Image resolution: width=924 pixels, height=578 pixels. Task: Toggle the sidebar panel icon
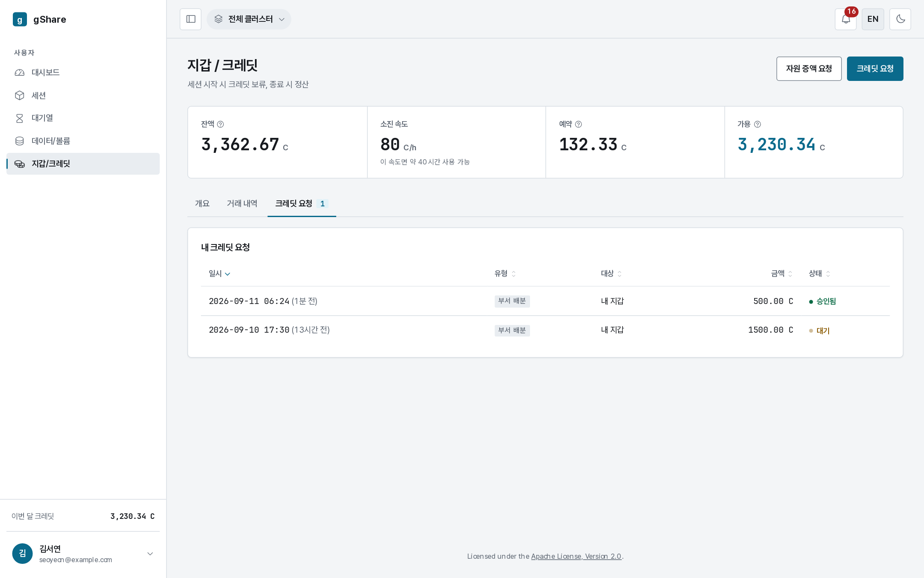click(191, 19)
